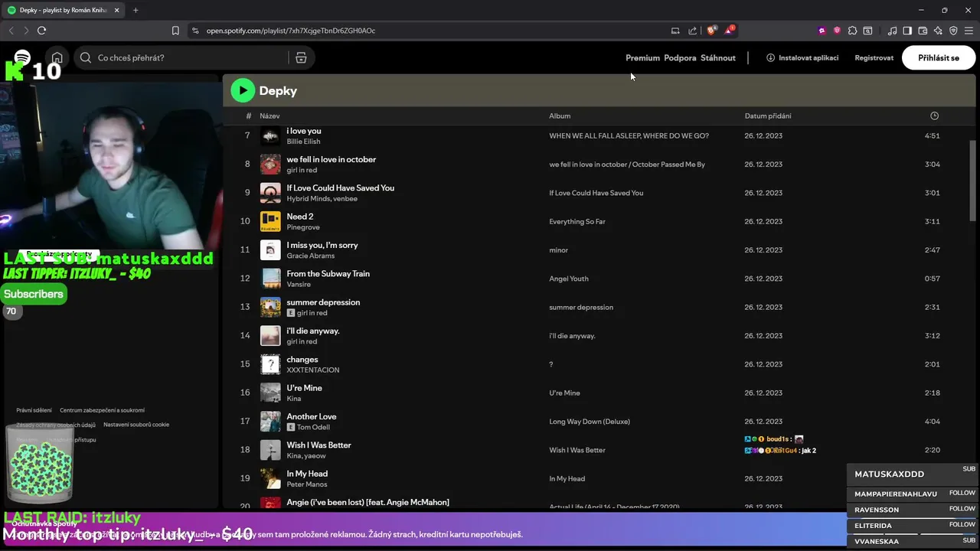Click the duration clock column header icon

934,116
